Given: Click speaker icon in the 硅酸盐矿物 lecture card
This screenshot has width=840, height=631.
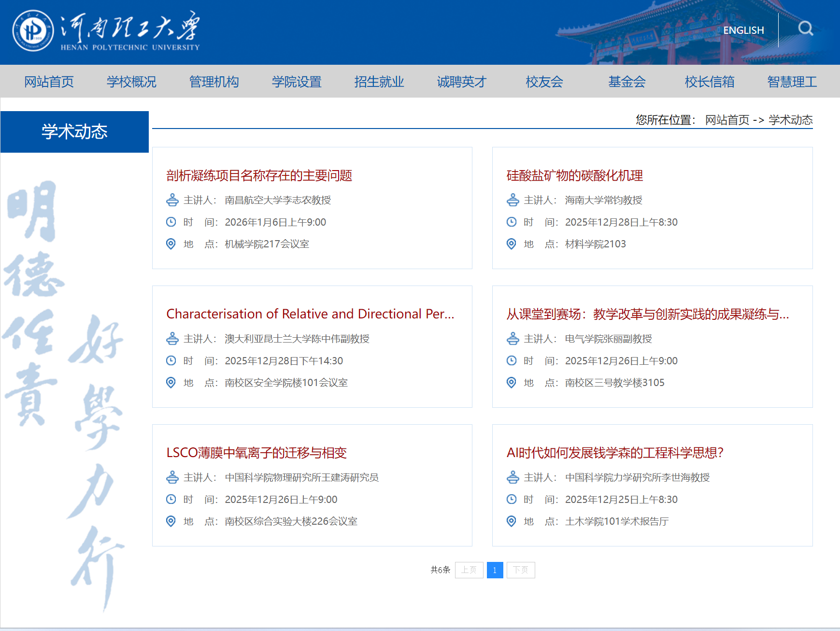Looking at the screenshot, I should point(513,200).
